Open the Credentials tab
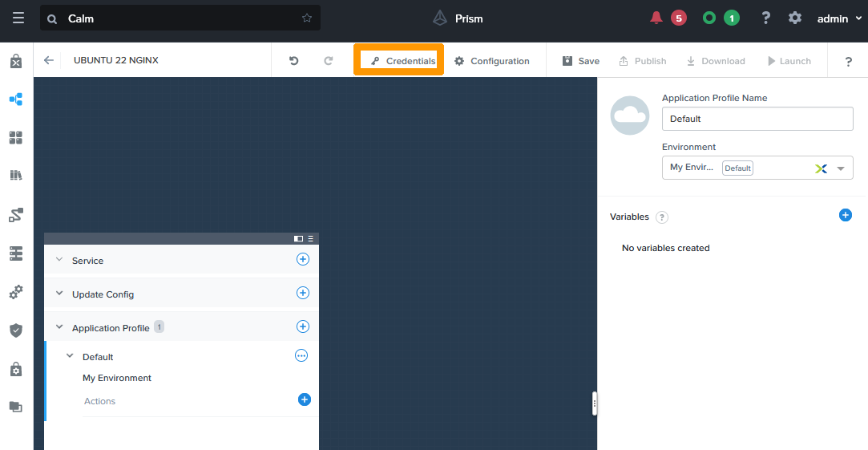The width and height of the screenshot is (868, 450). pos(402,61)
